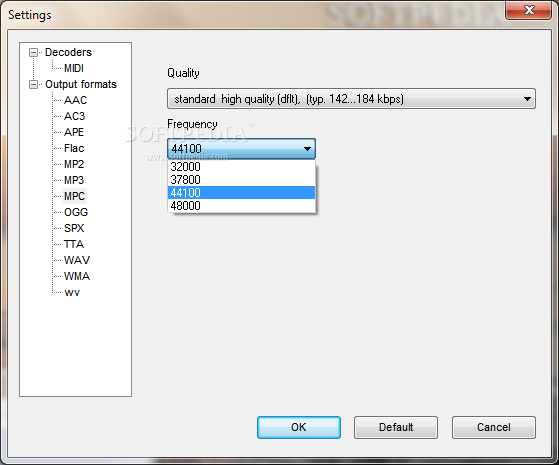Viewport: 559px width, 465px height.
Task: Choose 32000 from frequency list
Action: pos(241,167)
